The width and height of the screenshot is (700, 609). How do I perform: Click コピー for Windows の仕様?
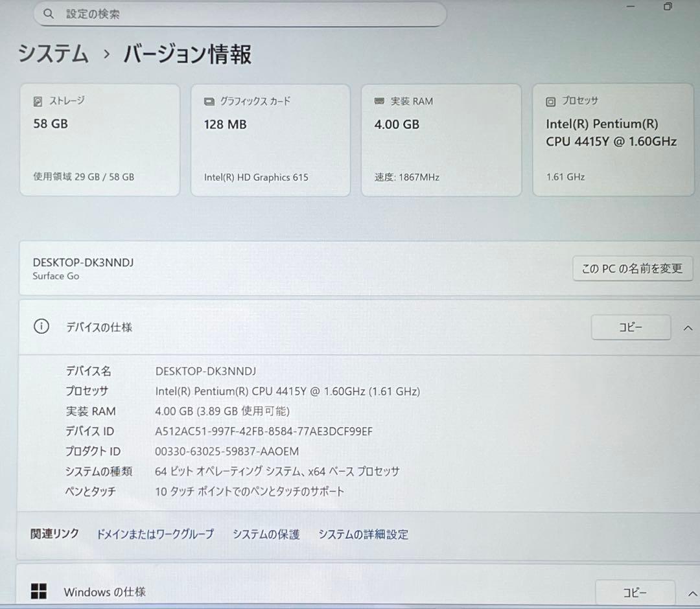click(635, 592)
